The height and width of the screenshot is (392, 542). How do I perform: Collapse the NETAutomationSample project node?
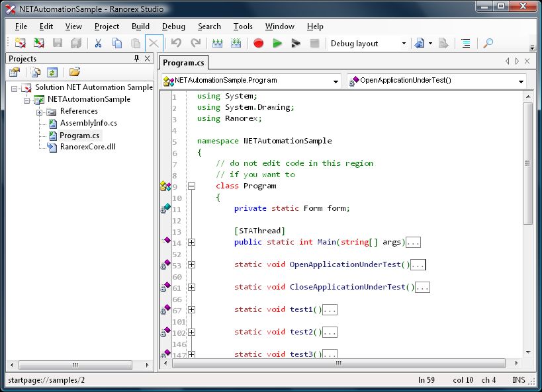click(27, 100)
